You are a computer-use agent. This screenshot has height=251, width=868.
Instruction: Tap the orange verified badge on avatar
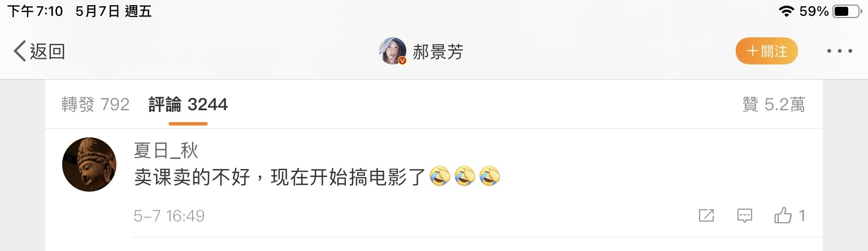point(402,60)
